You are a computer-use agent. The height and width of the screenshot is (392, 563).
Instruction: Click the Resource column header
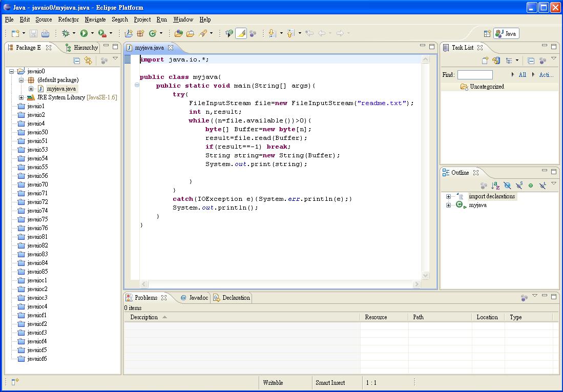[384, 317]
